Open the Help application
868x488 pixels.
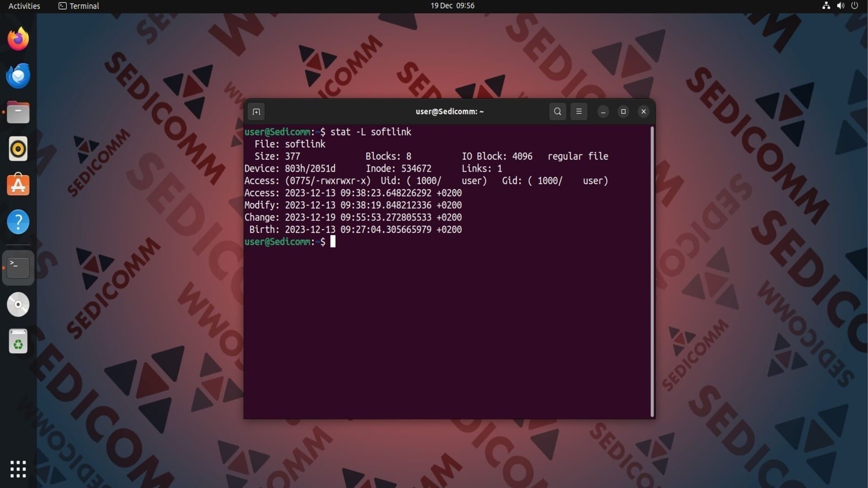point(18,222)
